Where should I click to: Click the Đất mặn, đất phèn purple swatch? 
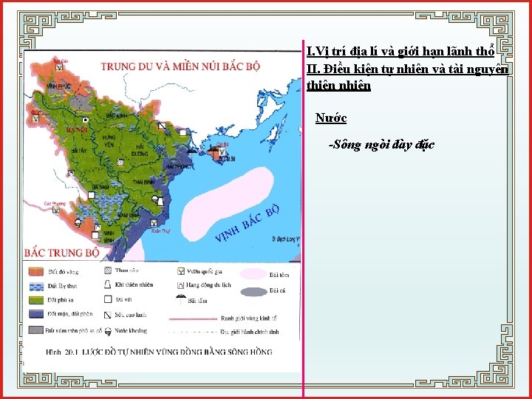click(36, 314)
